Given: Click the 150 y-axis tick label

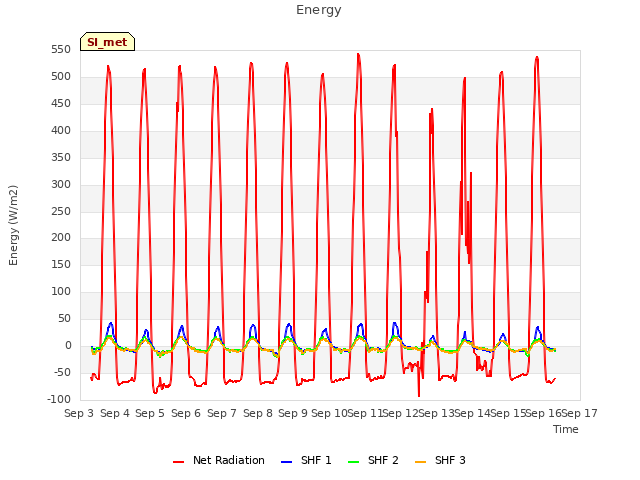Looking at the screenshot, I should (61, 264).
